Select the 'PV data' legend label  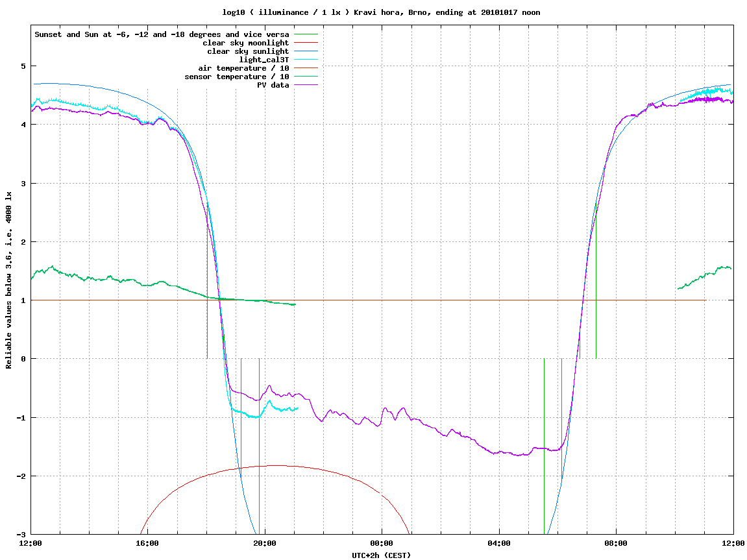pos(273,85)
